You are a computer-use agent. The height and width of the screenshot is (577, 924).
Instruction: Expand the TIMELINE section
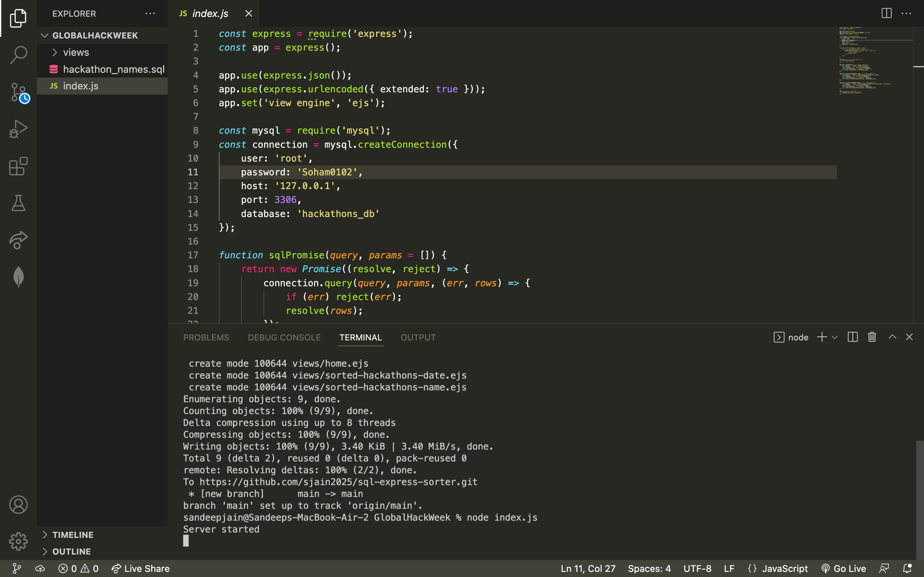coord(73,535)
